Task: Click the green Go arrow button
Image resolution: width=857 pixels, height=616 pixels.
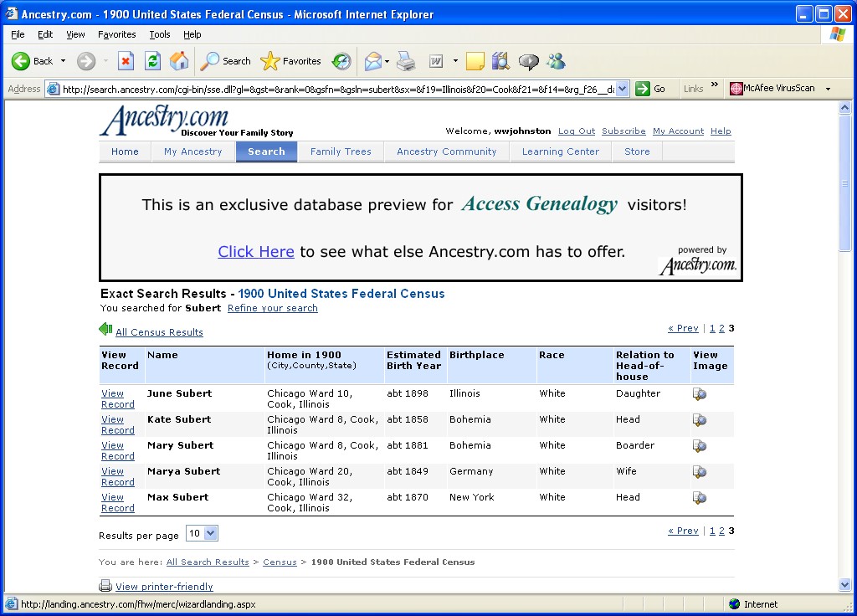Action: [643, 89]
